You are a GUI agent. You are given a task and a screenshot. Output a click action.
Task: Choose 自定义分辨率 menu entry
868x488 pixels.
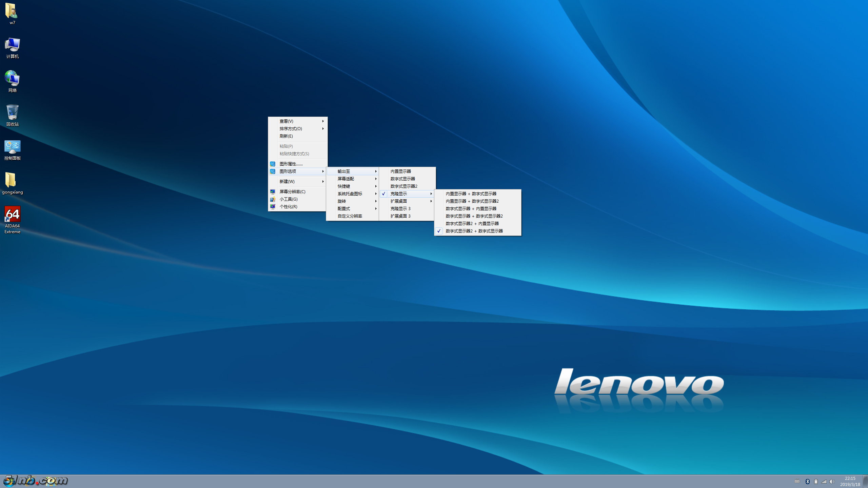350,216
